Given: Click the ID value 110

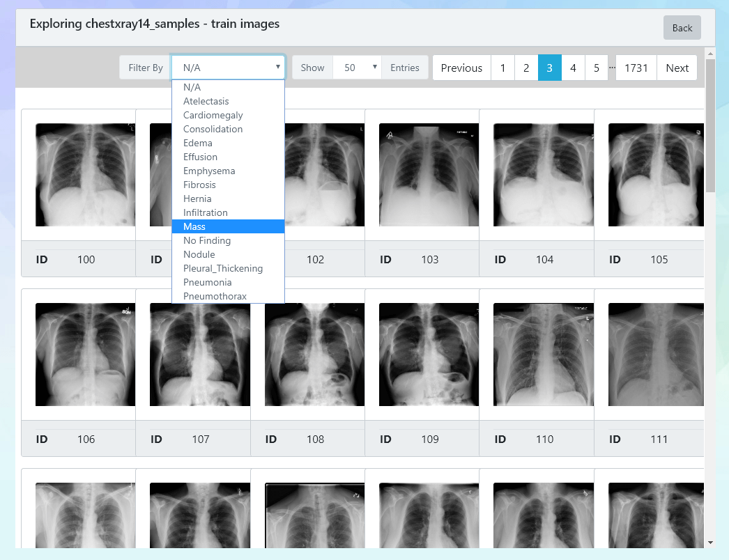Looking at the screenshot, I should pos(544,440).
